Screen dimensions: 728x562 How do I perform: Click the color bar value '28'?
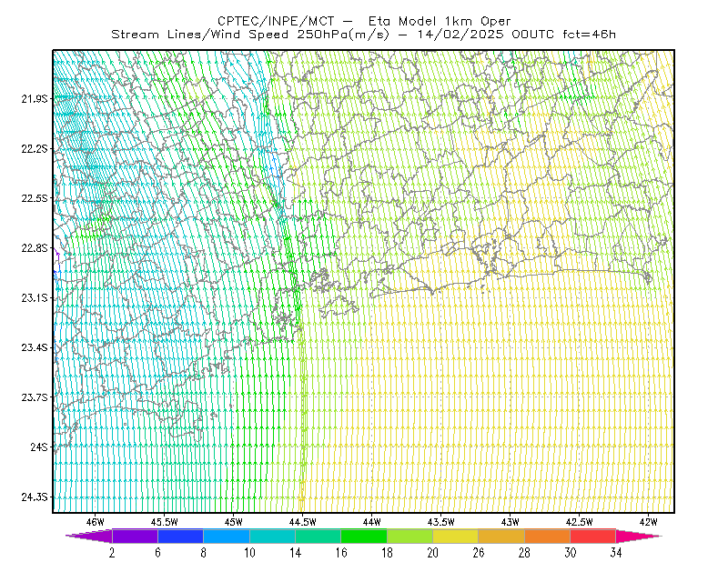[x=524, y=553]
